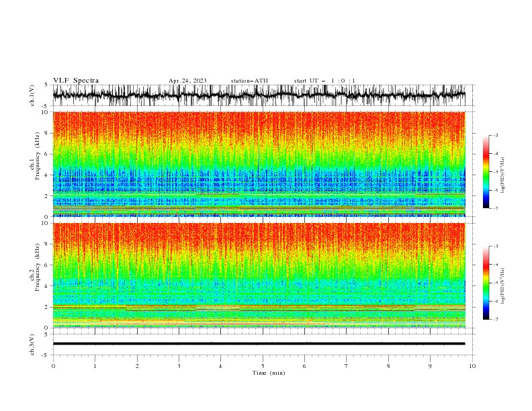Click time axis tick label "1"

point(95,366)
